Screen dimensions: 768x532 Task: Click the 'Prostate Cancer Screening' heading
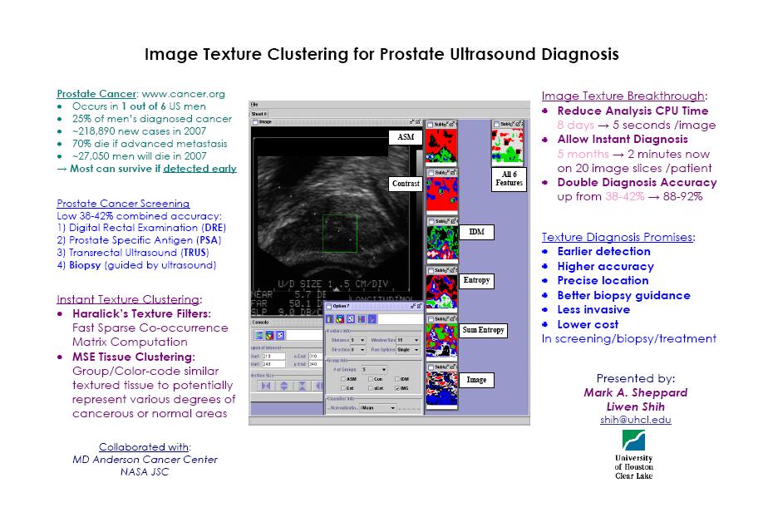[123, 204]
